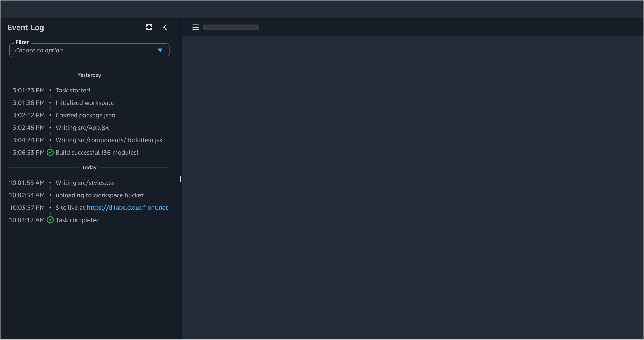Screen dimensions: 644x340
Task: Click the 3:01:36 PM timestamp
Action: [29, 103]
